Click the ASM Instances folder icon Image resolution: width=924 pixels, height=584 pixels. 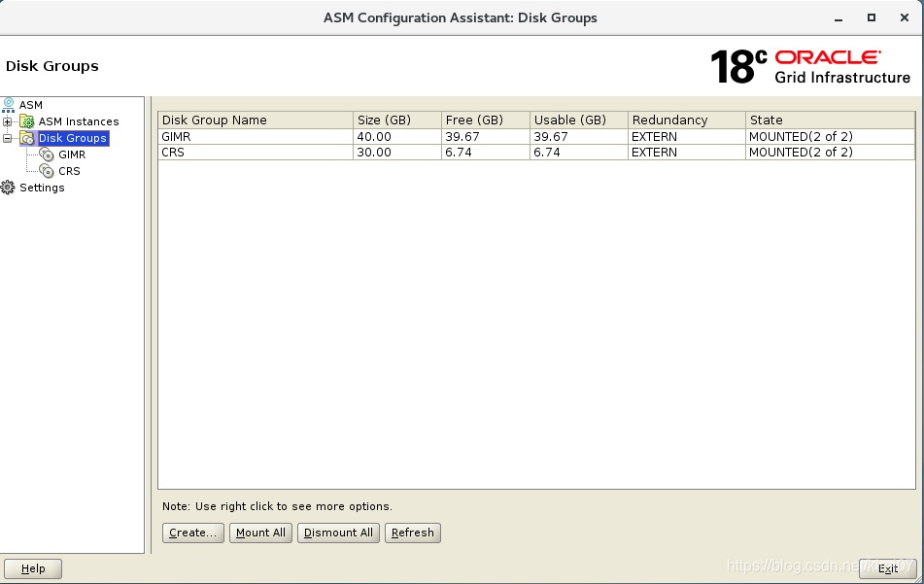pyautogui.click(x=27, y=121)
